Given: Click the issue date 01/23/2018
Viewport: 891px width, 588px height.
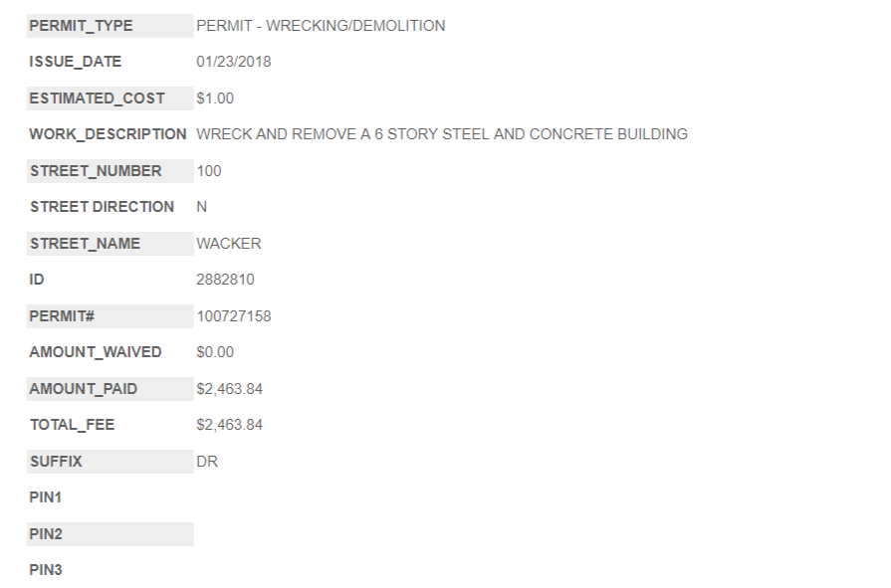Looking at the screenshot, I should pyautogui.click(x=234, y=62).
